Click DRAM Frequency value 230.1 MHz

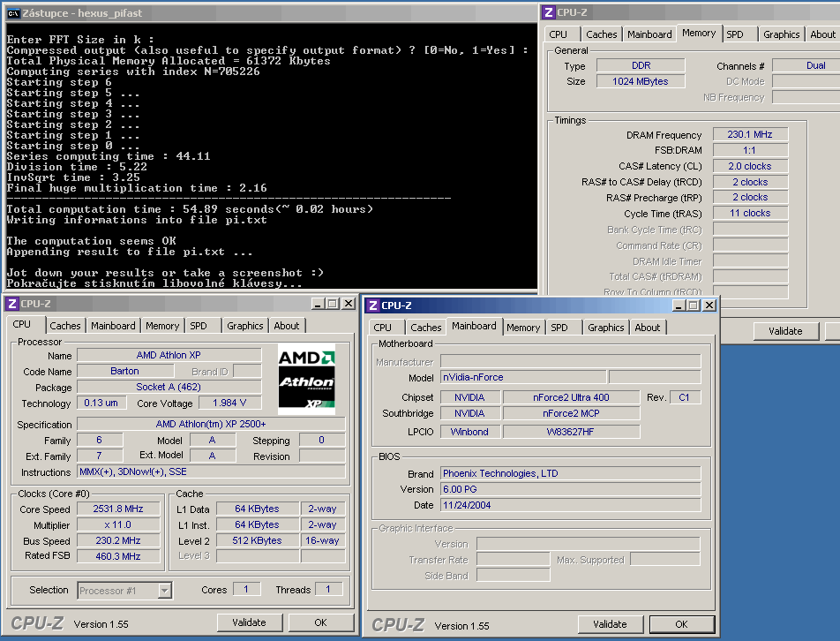[750, 134]
